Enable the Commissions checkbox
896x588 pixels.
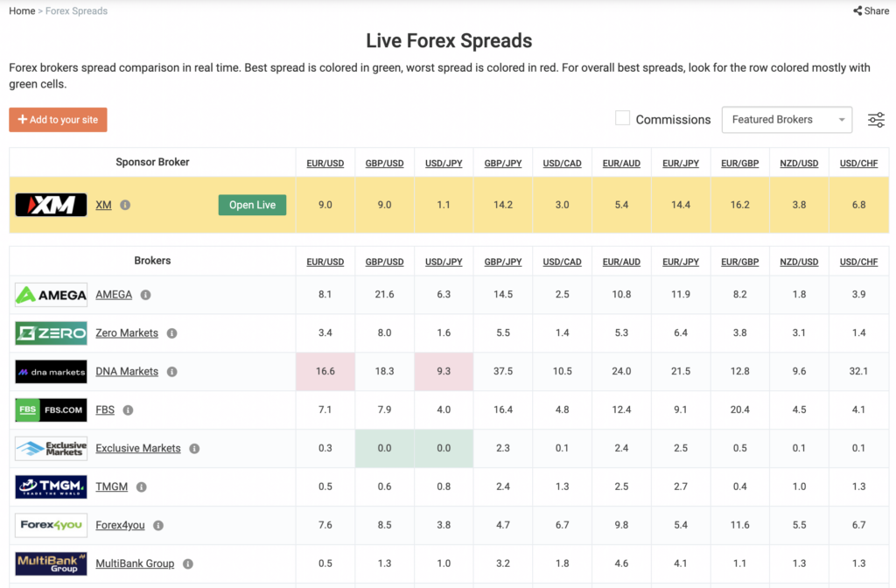tap(622, 118)
